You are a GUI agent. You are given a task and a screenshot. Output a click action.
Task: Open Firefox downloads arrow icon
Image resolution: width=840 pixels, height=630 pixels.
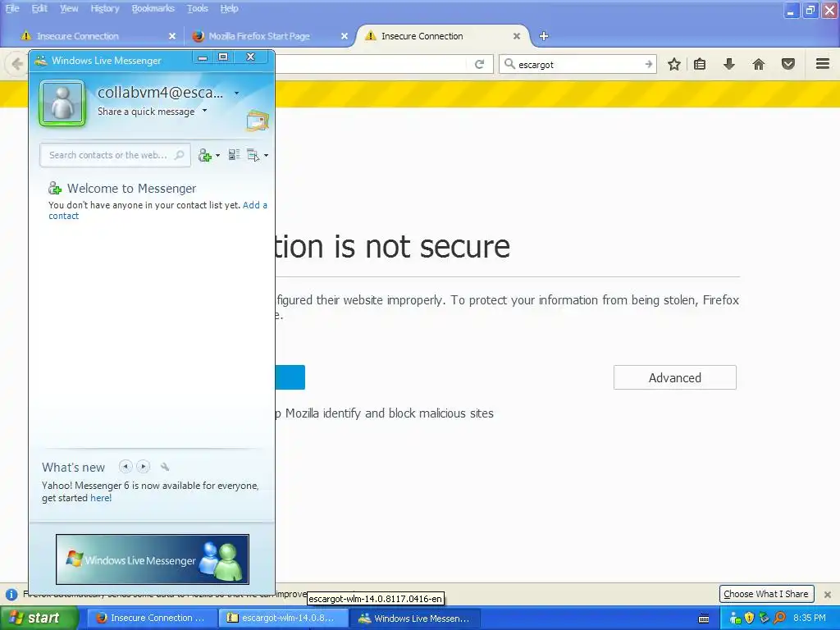pos(728,64)
